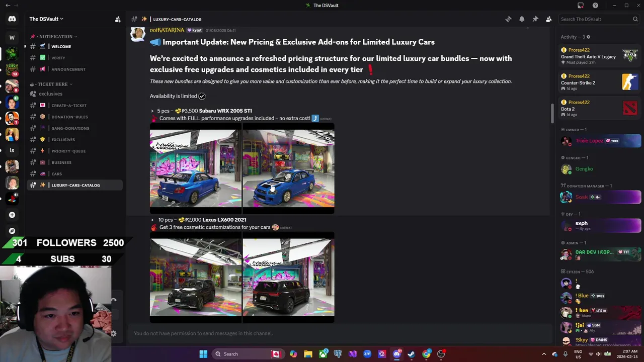
Task: Open the 'exclusives' browse item
Action: pyautogui.click(x=74, y=94)
